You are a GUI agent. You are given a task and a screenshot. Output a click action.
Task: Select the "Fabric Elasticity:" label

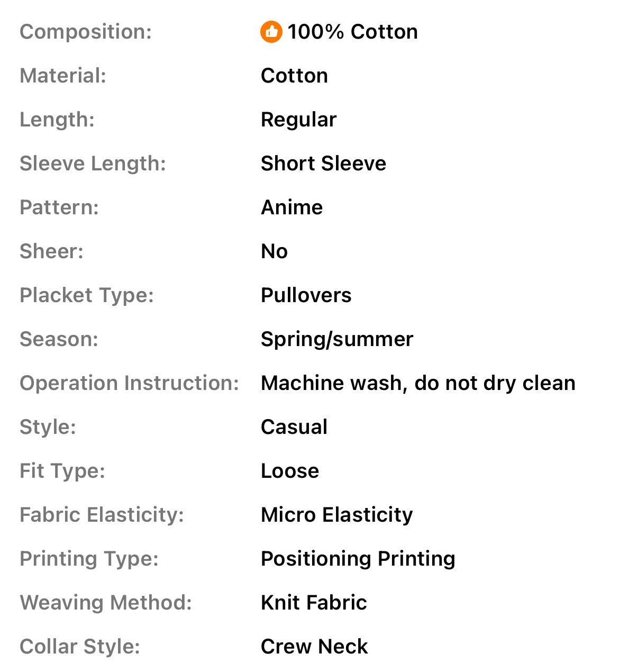point(102,515)
